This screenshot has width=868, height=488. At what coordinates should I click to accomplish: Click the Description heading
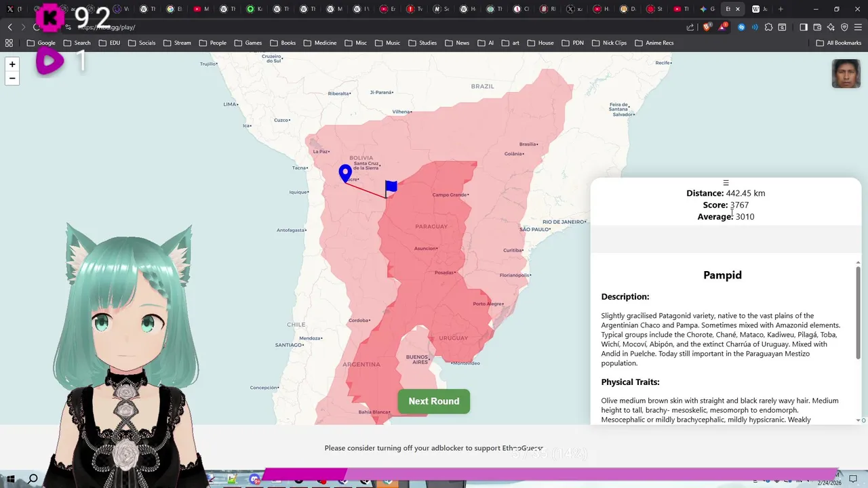pos(625,297)
